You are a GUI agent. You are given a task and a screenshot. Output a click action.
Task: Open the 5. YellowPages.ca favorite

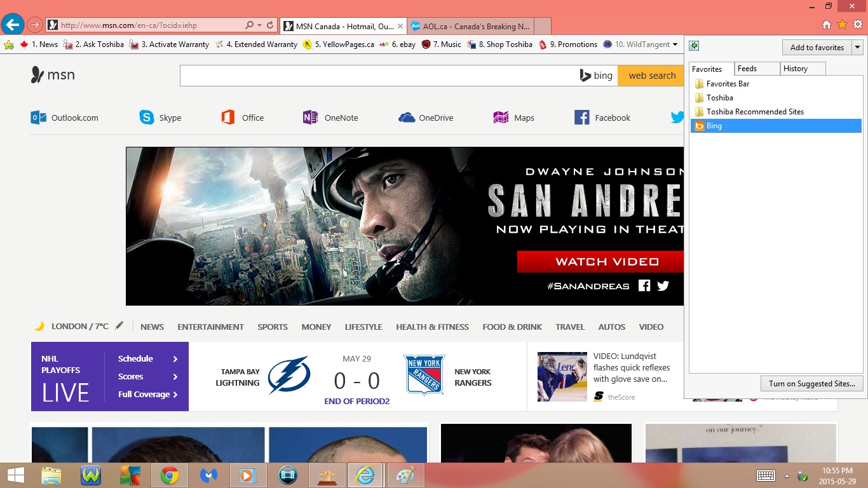tap(339, 44)
